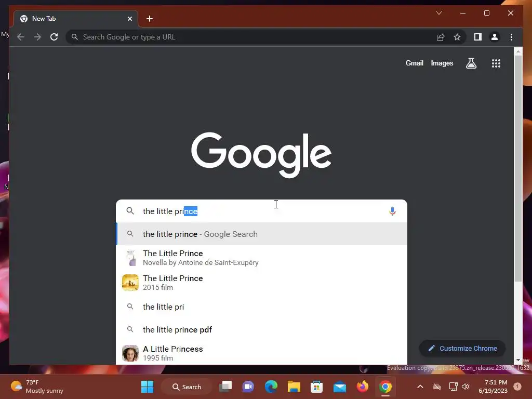The image size is (532, 399).
Task: Close the Chrome window
Action: tap(511, 13)
